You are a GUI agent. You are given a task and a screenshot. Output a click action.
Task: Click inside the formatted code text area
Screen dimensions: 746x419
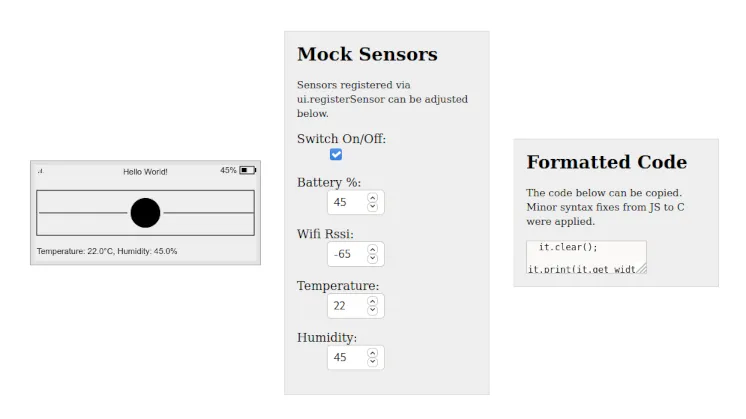(x=585, y=257)
